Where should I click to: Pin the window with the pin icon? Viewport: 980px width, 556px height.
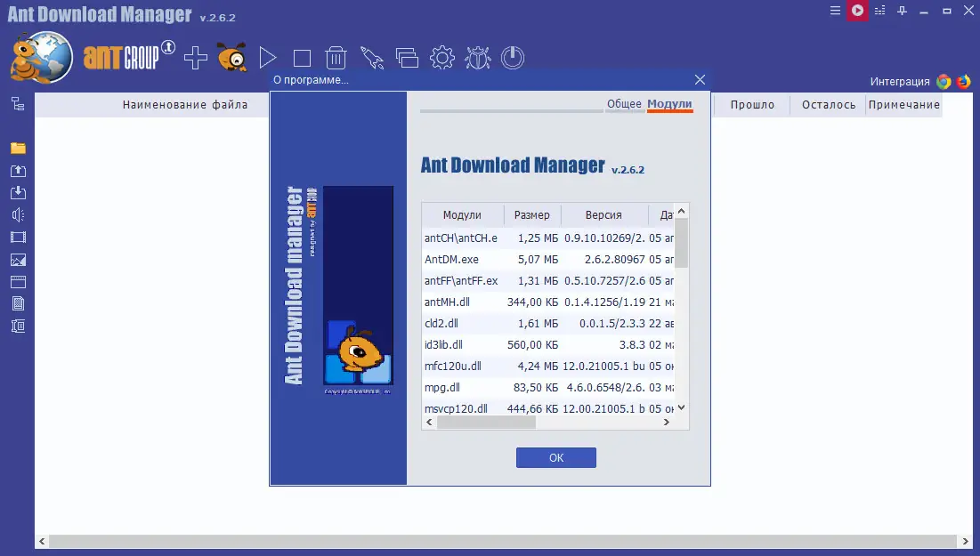point(902,11)
